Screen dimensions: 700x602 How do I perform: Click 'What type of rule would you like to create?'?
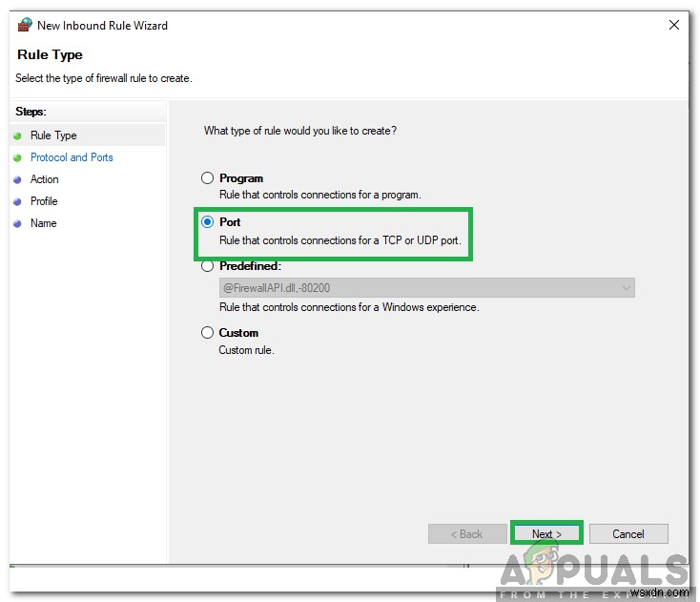point(300,131)
